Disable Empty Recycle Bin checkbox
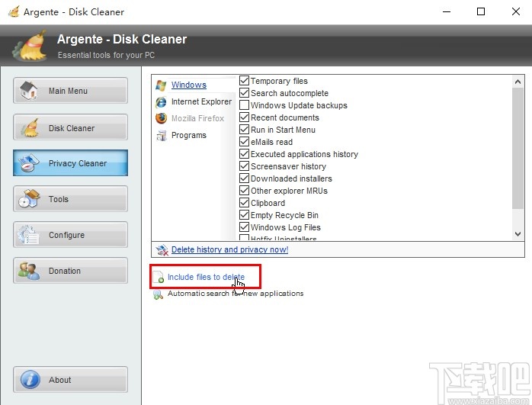 tap(245, 215)
